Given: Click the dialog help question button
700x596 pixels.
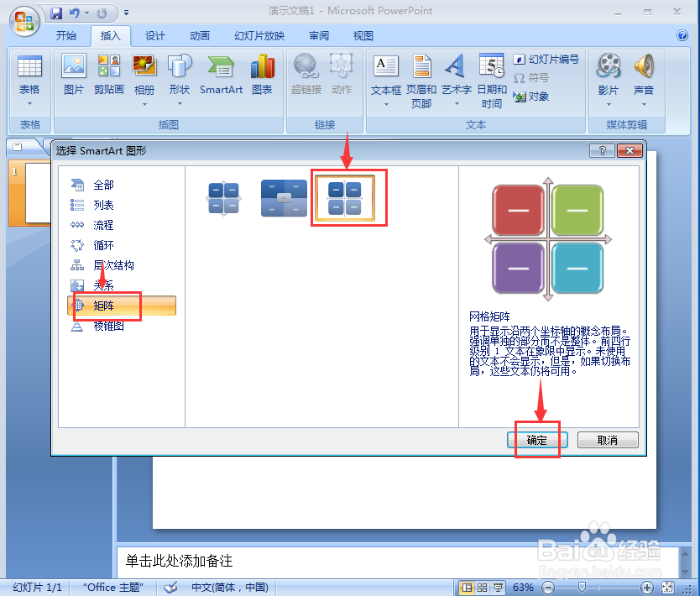Looking at the screenshot, I should (602, 151).
